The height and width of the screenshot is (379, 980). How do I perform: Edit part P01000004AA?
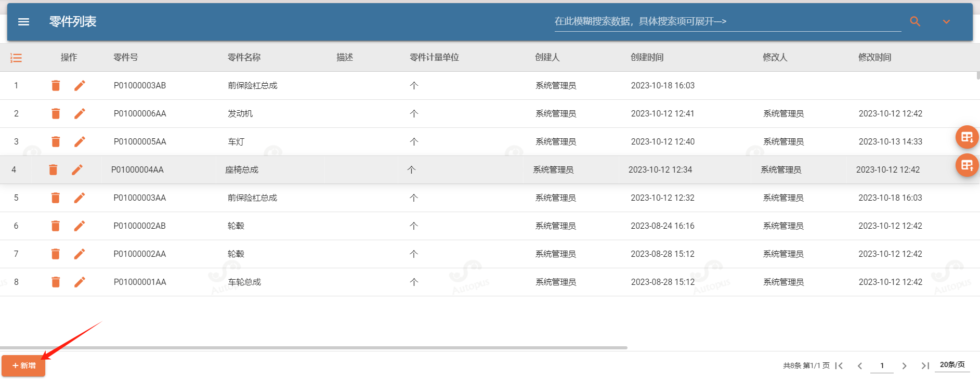click(77, 169)
